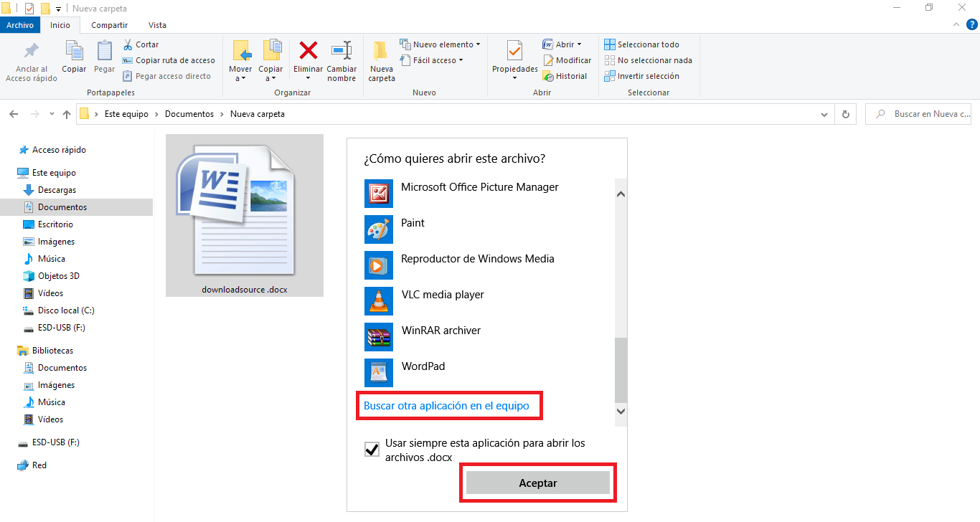Choose VLC media player
Screen dimensions: 980x522
pyautogui.click(x=489, y=300)
